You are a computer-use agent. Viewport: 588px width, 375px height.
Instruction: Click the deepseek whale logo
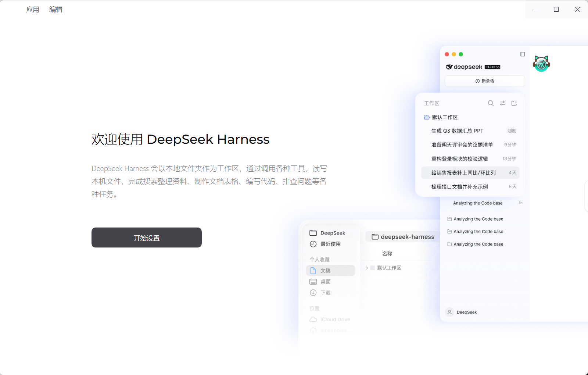449,67
